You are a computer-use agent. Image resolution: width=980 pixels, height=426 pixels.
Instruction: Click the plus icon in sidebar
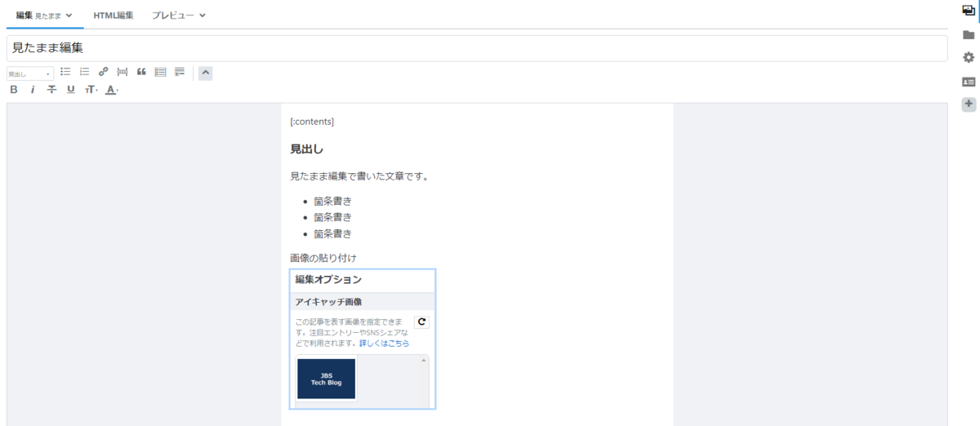969,104
